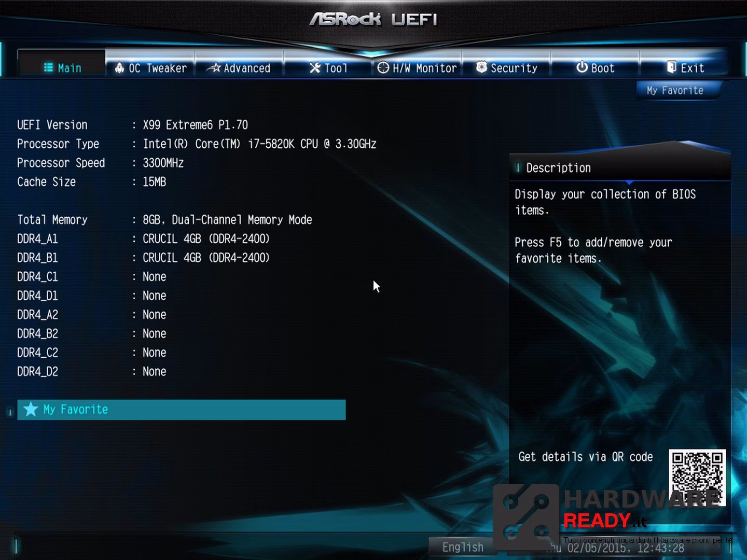Click the DDR4_A2 slot label
747x560 pixels.
(38, 315)
